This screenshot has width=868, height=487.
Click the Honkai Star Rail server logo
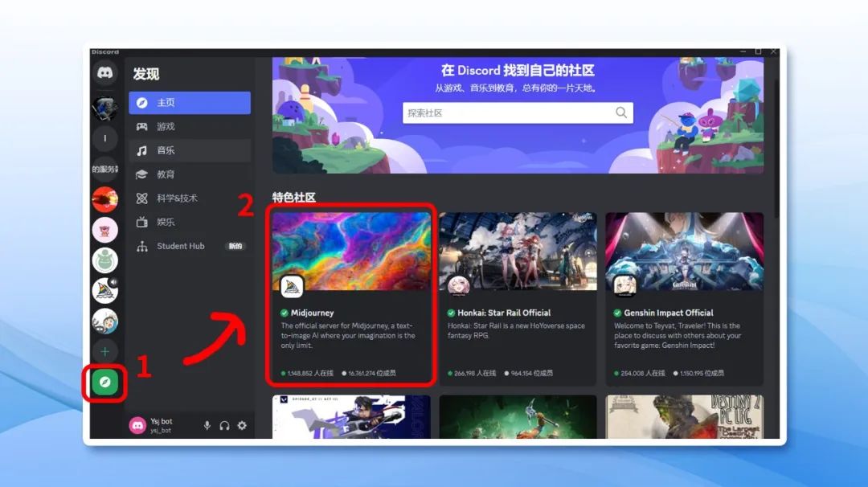coord(458,286)
